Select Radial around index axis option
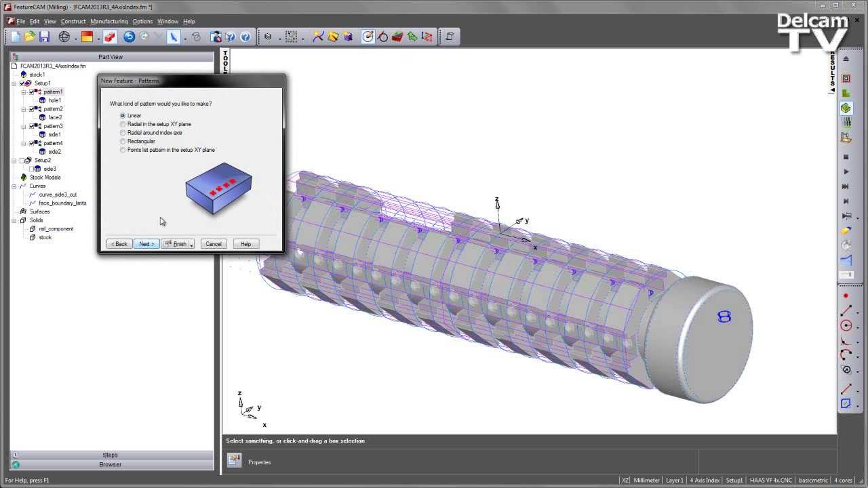Screen dimensions: 868x488 (x=123, y=133)
